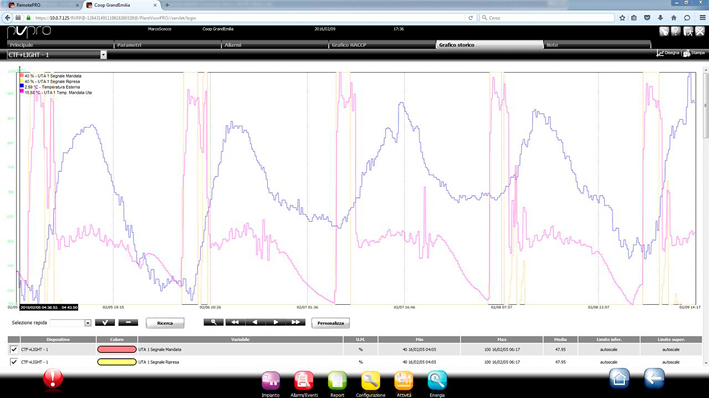Click the checkmark button next to Selezione rapida
The height and width of the screenshot is (398, 709).
105,322
